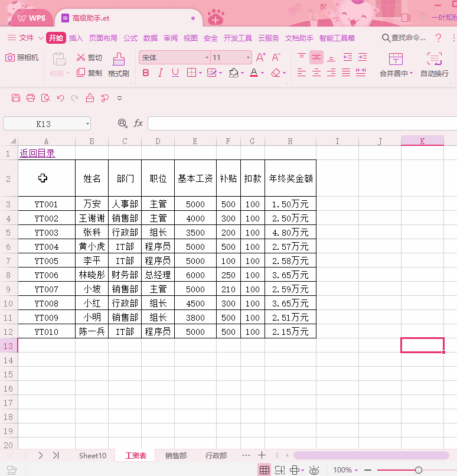Switch to the Insert (插入) tab
The height and width of the screenshot is (476, 457).
pyautogui.click(x=76, y=38)
